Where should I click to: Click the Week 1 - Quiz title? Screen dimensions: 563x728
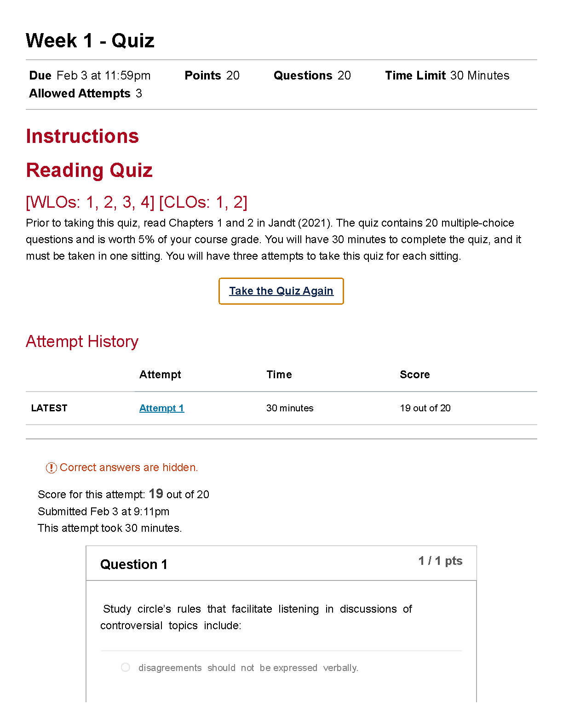(x=90, y=40)
